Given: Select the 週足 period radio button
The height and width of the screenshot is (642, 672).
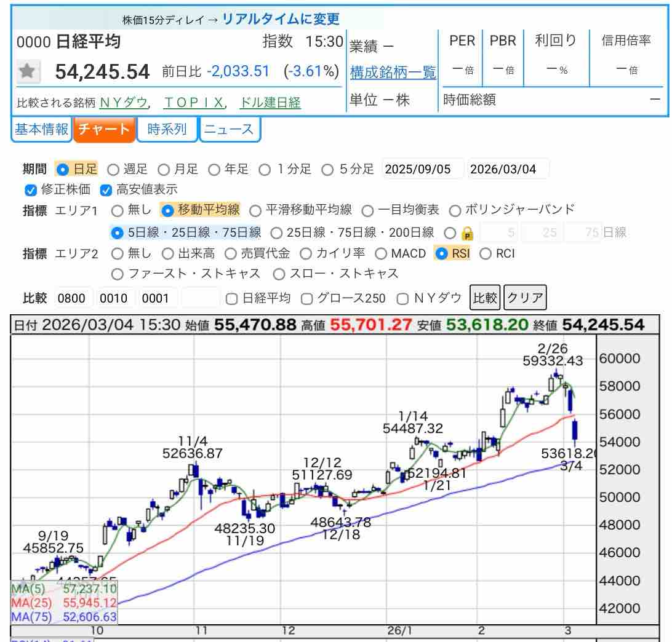Looking at the screenshot, I should (x=113, y=170).
